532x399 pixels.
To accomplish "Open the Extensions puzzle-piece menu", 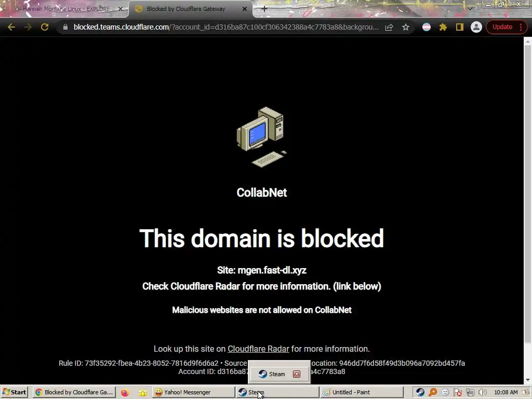I will pyautogui.click(x=443, y=27).
